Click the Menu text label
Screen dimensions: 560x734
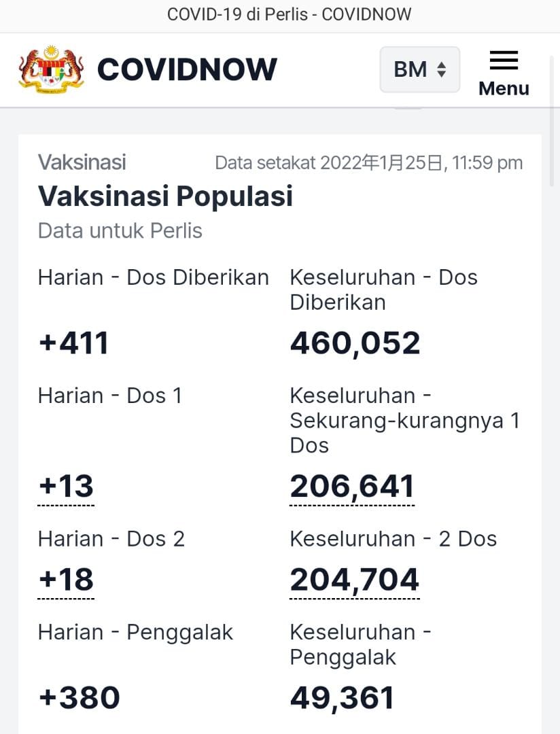tap(504, 88)
